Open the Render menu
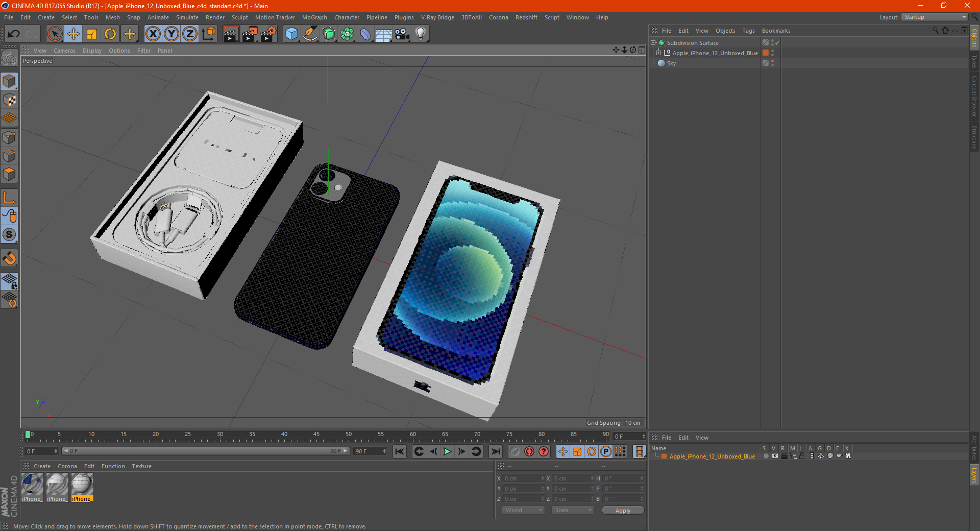Screen dimensions: 980x531 tap(215, 17)
